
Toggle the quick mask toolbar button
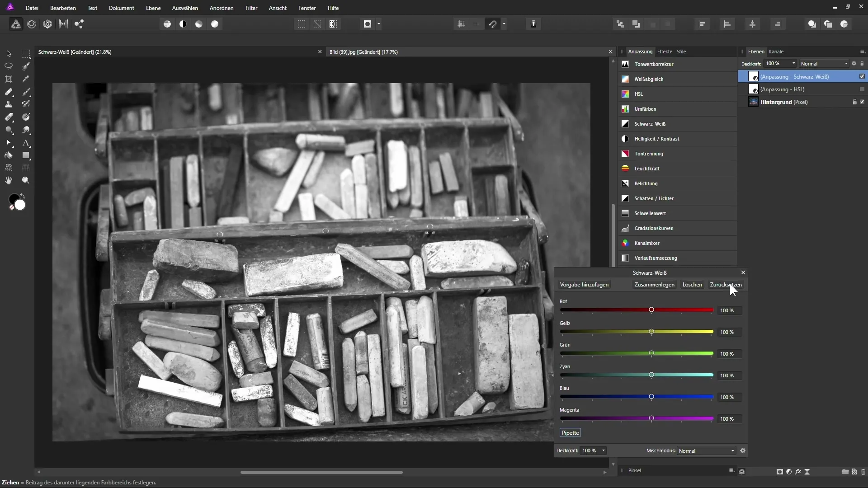click(x=368, y=24)
